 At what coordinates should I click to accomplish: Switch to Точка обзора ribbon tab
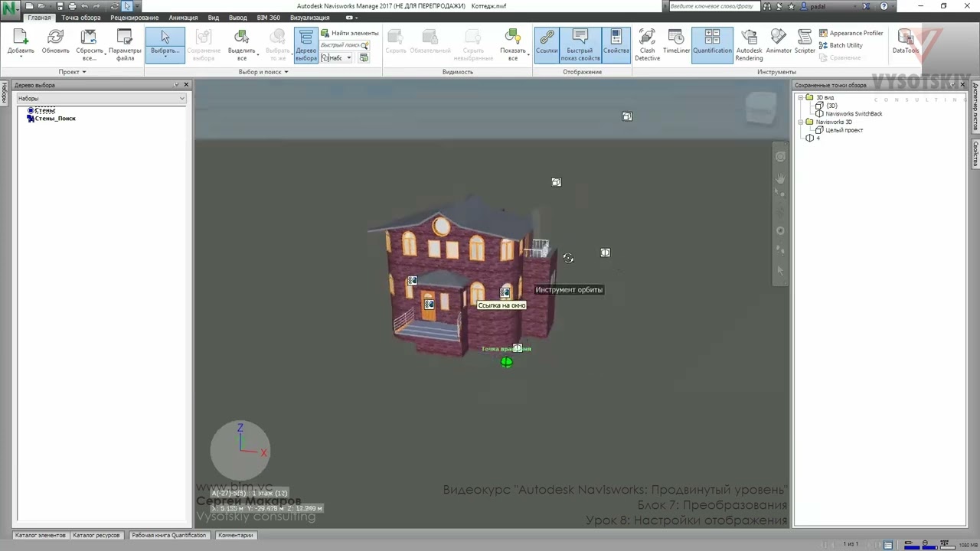coord(81,18)
